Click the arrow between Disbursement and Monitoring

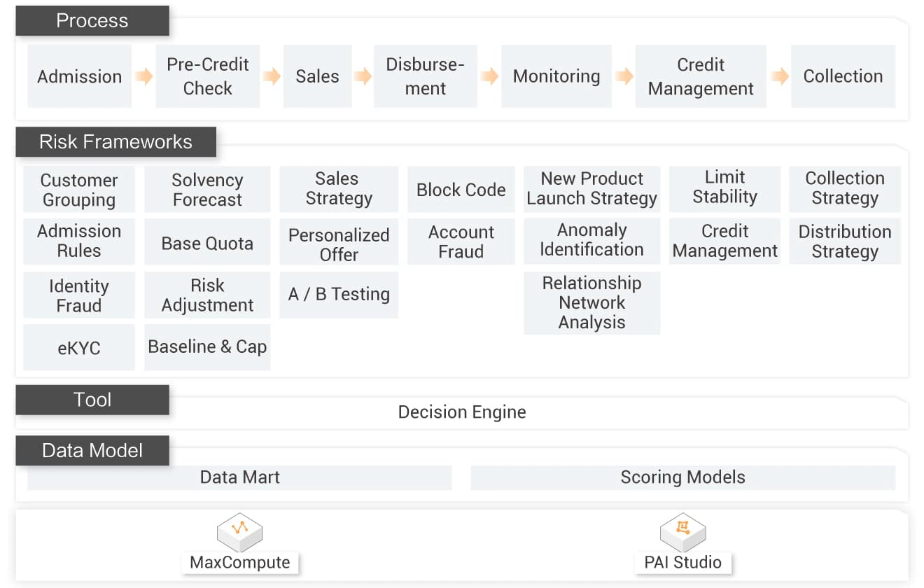489,76
